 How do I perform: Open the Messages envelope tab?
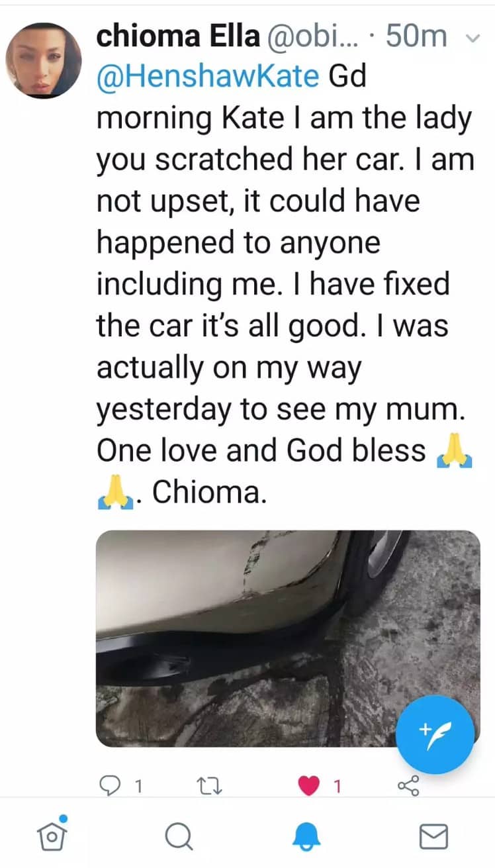pos(433,836)
